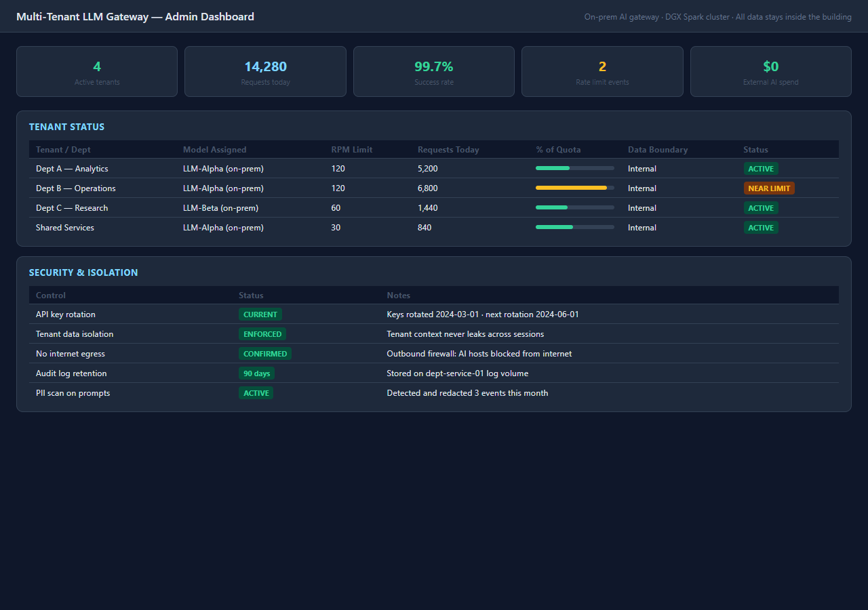868x610 pixels.
Task: Click the API key rotation control
Action: click(66, 314)
